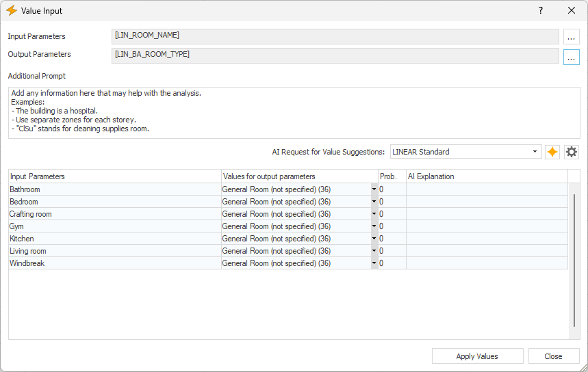Click the table vertical scrollbar
The width and height of the screenshot is (588, 372).
click(574, 261)
